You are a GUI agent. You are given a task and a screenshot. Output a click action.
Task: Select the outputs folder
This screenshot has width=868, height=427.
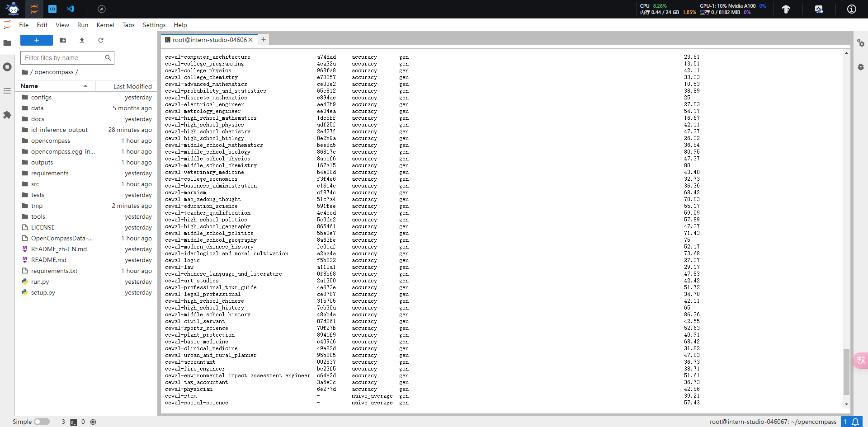87,162
